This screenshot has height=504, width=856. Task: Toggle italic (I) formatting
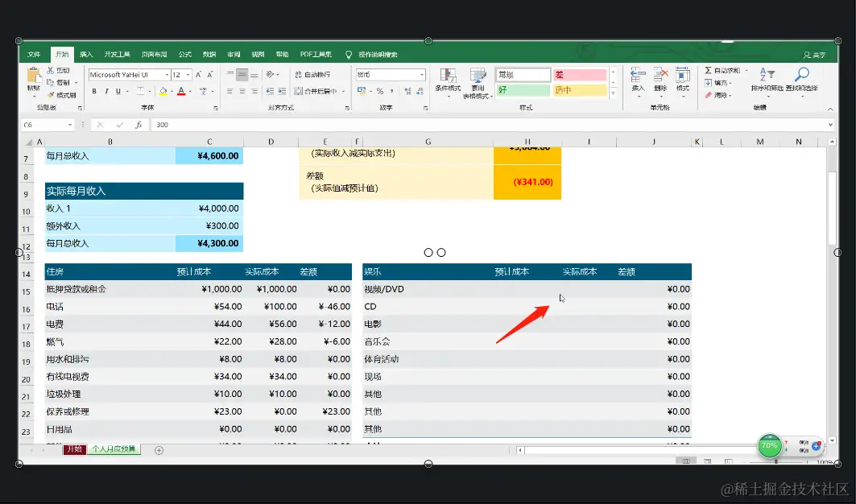(x=106, y=91)
